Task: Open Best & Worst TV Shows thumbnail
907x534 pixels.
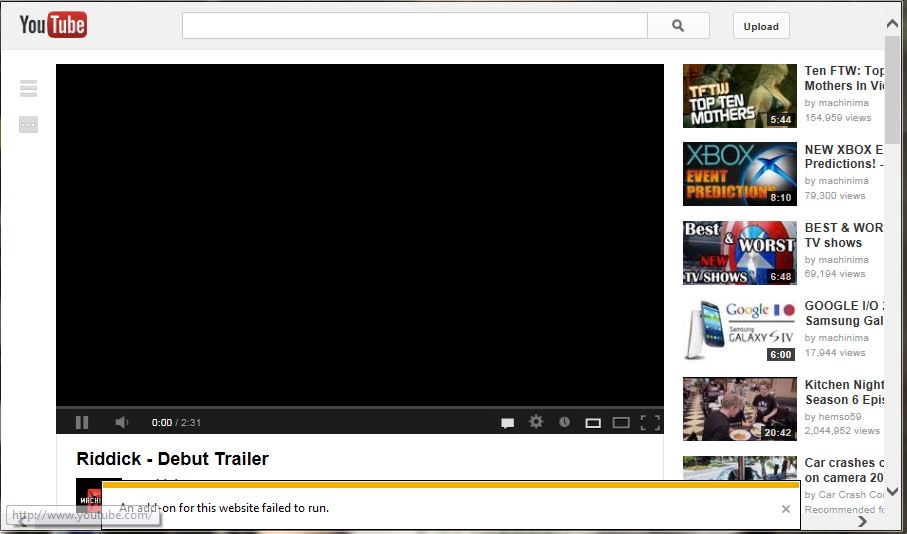Action: 740,252
